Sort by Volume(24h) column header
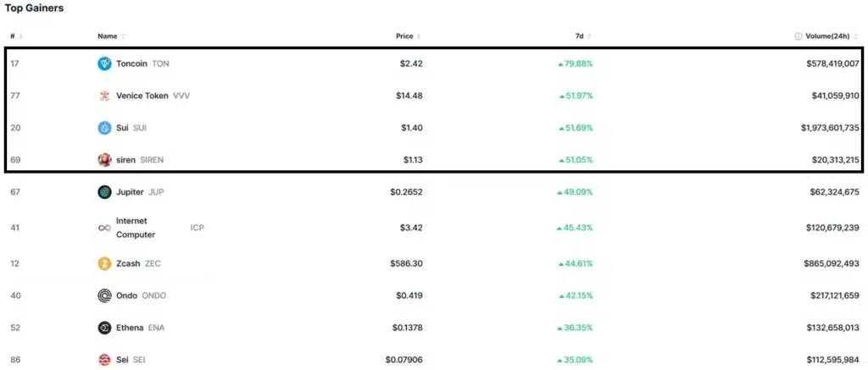Viewport: 868px width, 370px height. [x=831, y=36]
